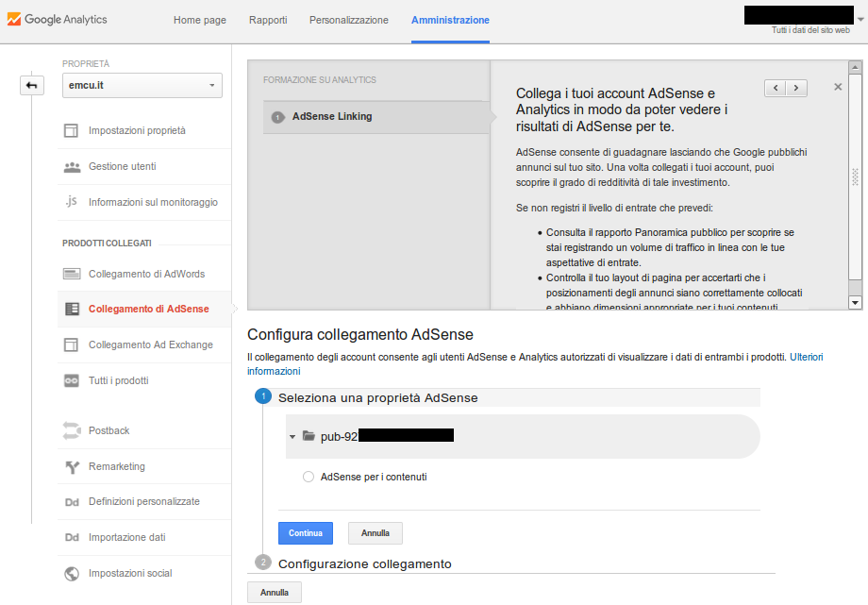Open the Personalizzazione tab

[x=349, y=20]
